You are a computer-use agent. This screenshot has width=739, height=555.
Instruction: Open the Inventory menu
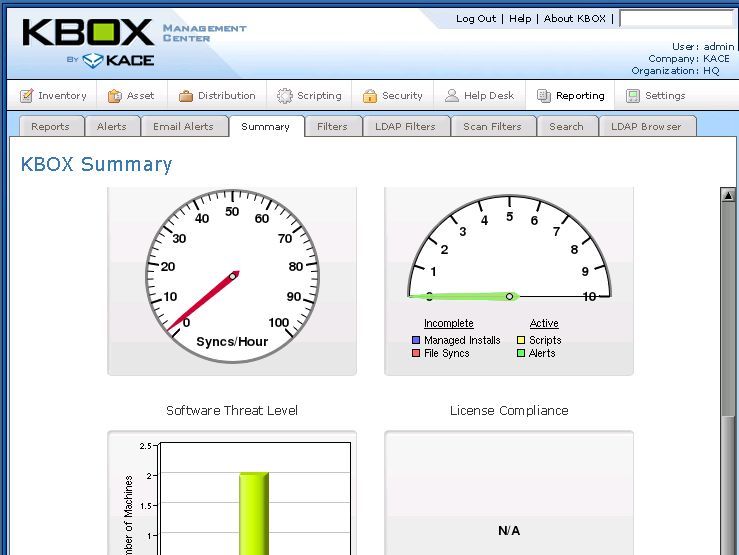[53, 96]
